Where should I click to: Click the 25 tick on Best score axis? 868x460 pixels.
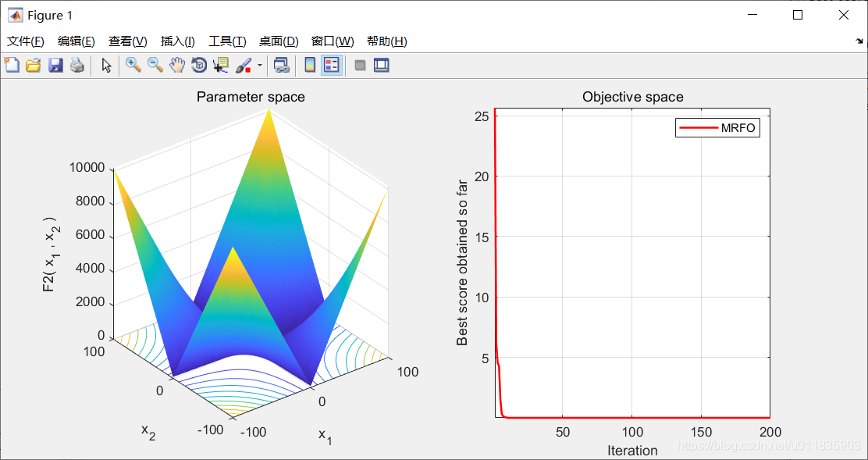482,116
